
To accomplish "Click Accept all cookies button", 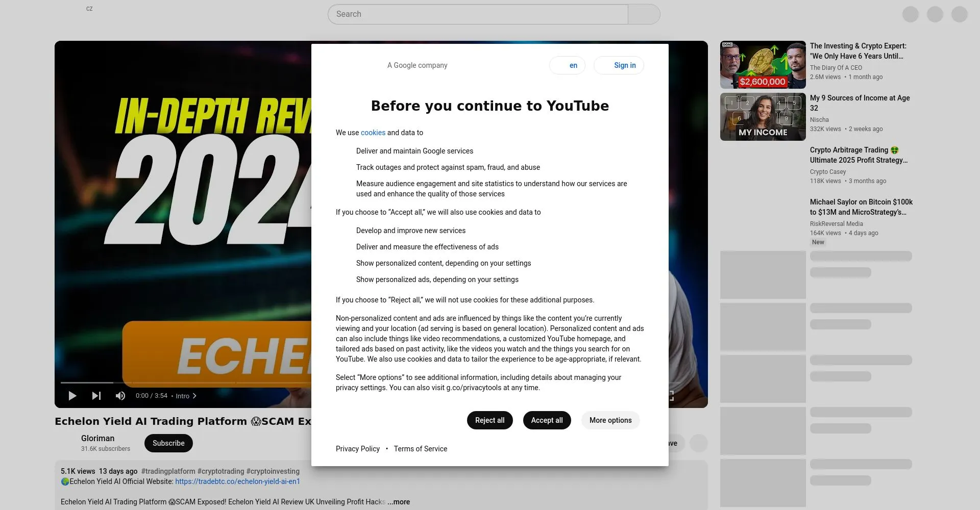I will (547, 420).
